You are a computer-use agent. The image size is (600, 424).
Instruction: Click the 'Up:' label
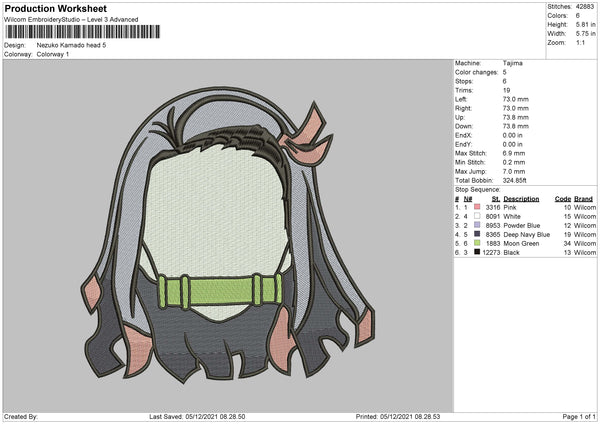pos(460,117)
